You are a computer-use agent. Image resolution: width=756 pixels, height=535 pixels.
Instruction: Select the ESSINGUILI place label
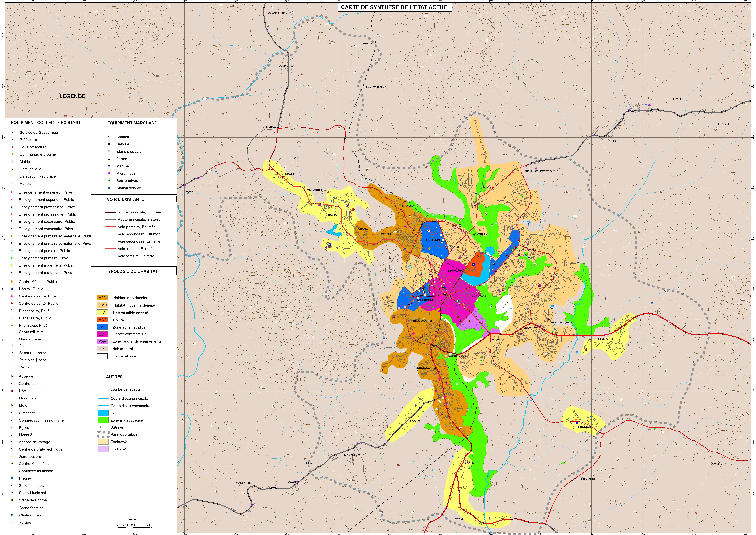pyautogui.click(x=605, y=339)
